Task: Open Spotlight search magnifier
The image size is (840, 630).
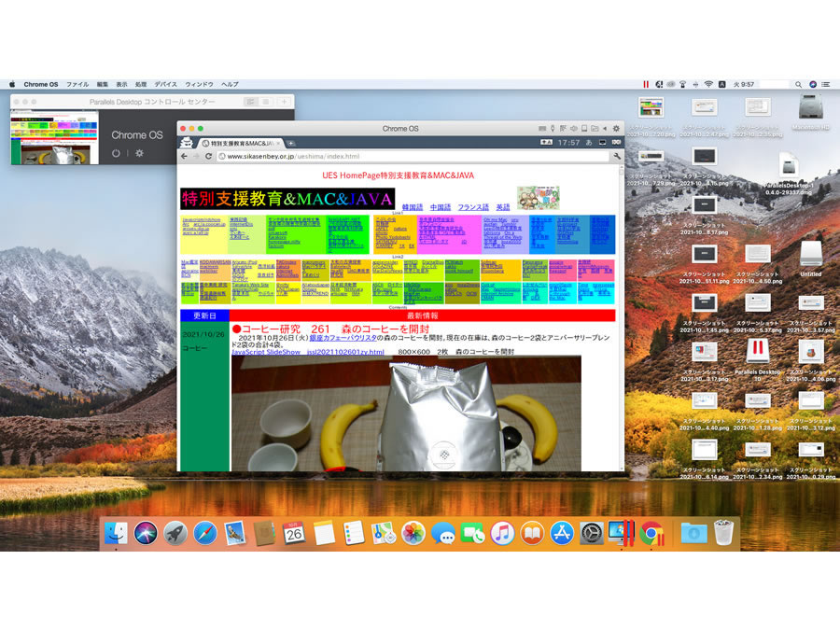Action: point(798,84)
